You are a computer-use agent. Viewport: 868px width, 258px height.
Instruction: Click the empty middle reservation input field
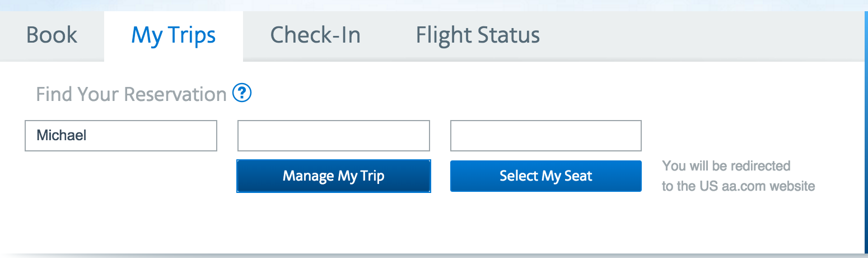(333, 136)
